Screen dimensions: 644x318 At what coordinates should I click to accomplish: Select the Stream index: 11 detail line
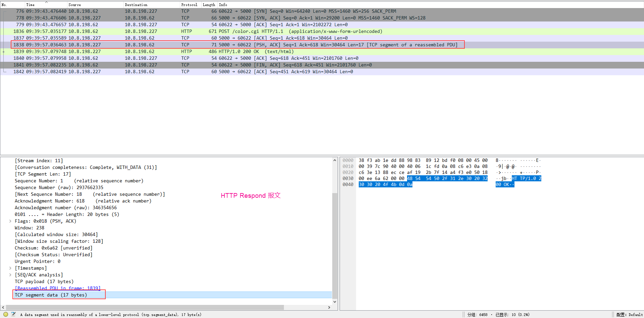click(39, 161)
